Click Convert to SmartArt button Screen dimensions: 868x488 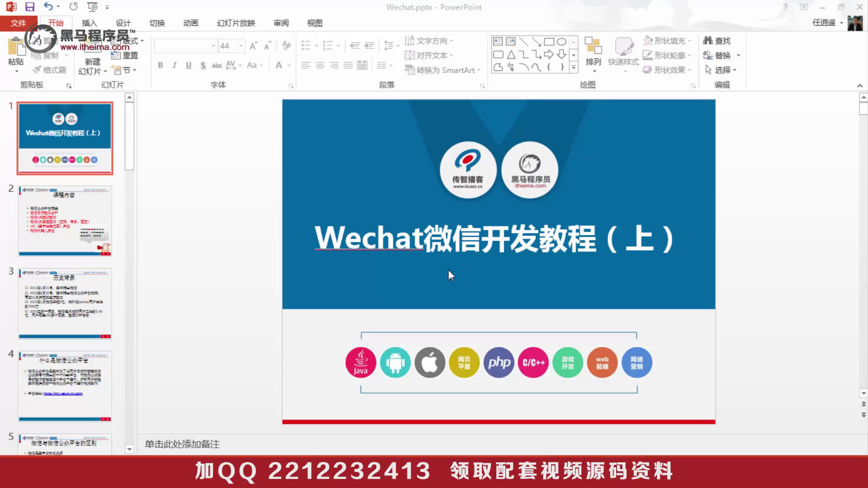pyautogui.click(x=443, y=70)
